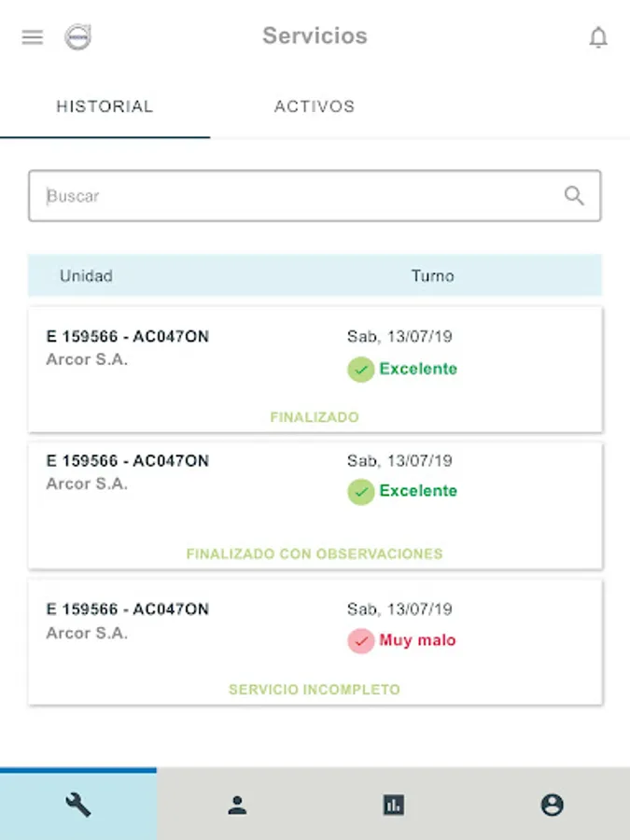This screenshot has height=840, width=630.
Task: Click the green check on first Excelente
Action: 360,370
